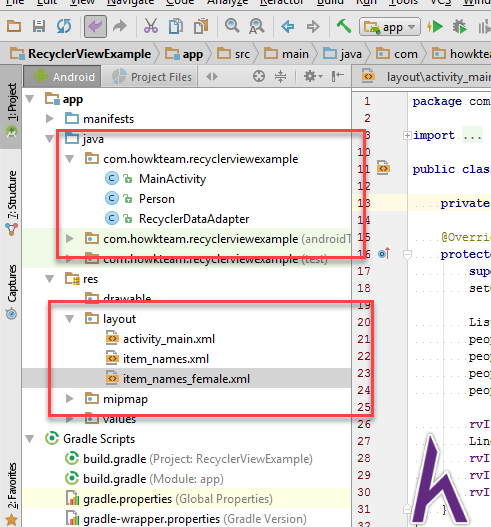Click the Debug bug icon
The height and width of the screenshot is (527, 491).
(459, 27)
